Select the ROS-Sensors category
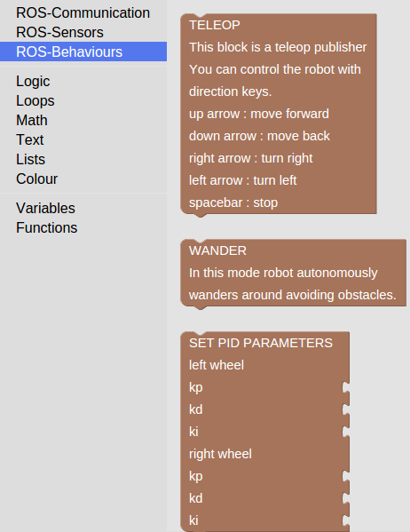 pos(59,33)
